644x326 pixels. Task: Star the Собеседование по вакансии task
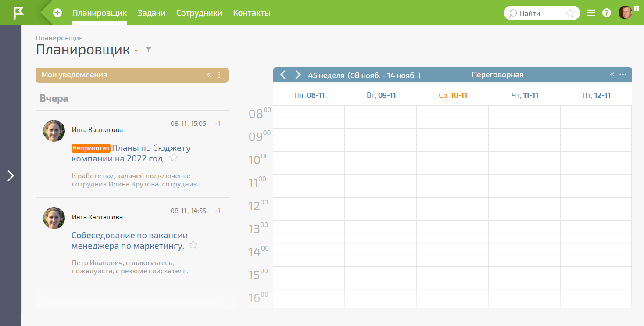tap(193, 245)
